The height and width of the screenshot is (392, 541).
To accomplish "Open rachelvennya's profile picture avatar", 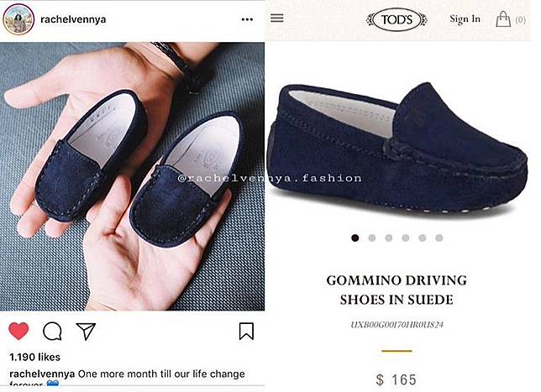I will tap(19, 19).
